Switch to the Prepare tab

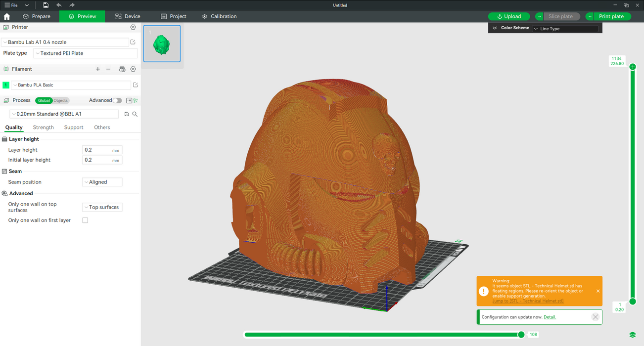[37, 16]
